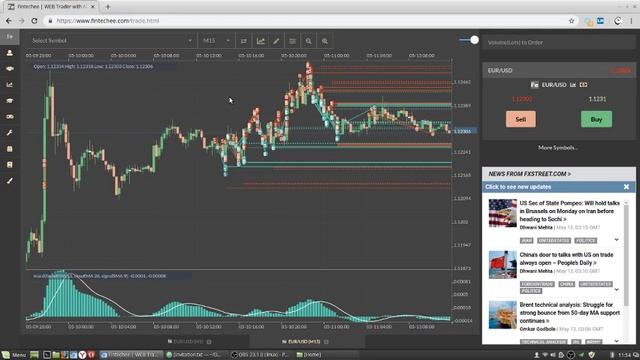This screenshot has height=360, width=640.
Task: Bookmark this page with the star icon
Action: (571, 21)
